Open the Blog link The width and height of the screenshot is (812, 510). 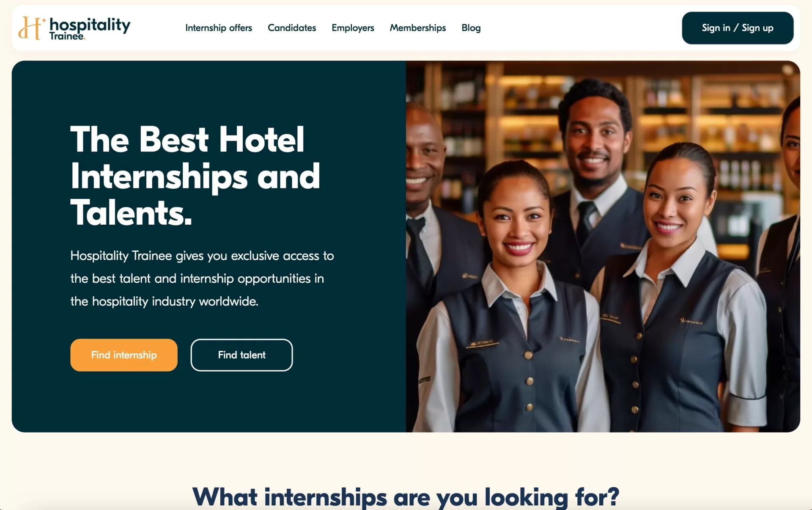471,28
